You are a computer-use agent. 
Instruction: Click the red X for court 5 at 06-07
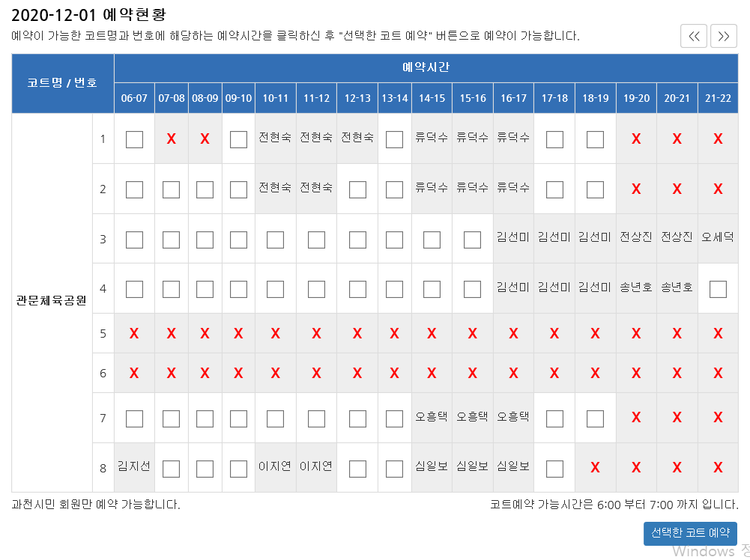(x=134, y=334)
